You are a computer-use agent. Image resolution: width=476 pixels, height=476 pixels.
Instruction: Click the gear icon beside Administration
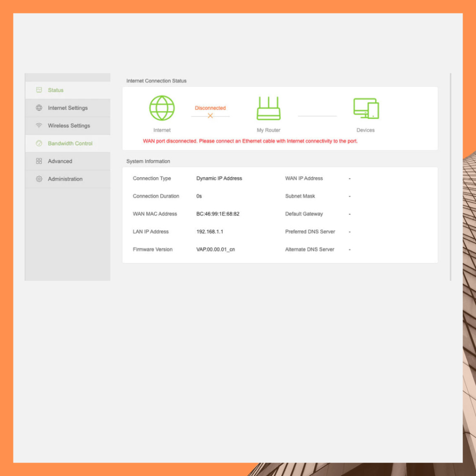[x=39, y=179]
